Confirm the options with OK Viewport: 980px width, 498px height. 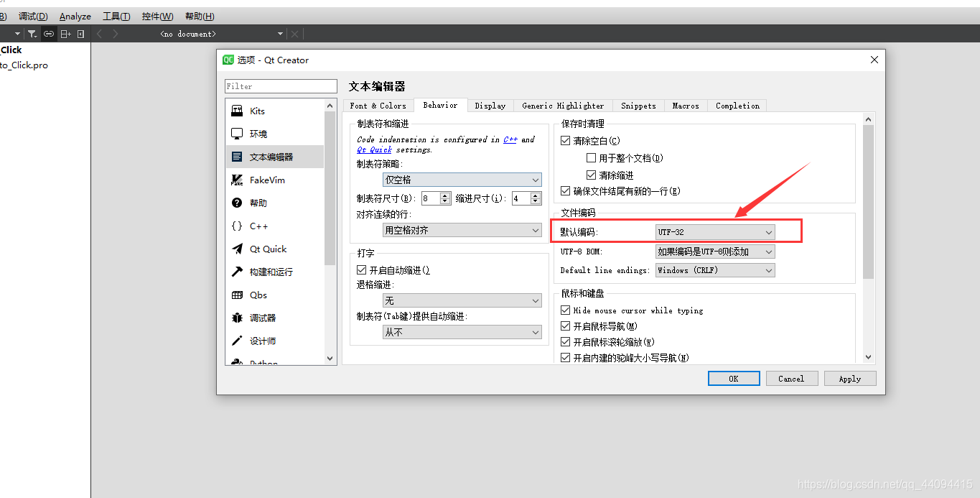coord(734,379)
